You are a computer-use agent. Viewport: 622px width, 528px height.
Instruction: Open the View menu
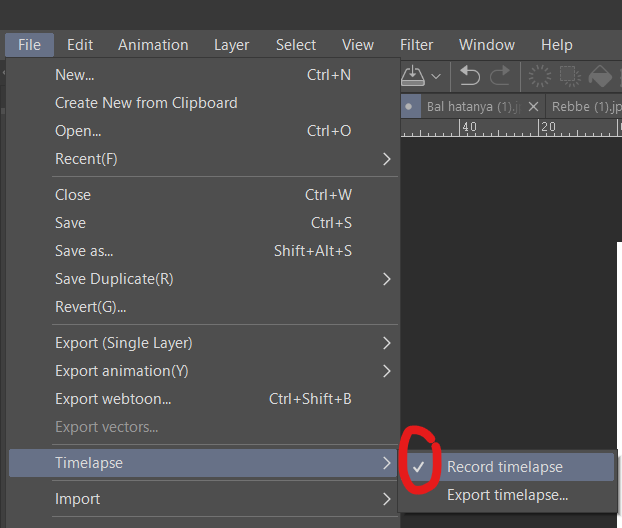[358, 45]
